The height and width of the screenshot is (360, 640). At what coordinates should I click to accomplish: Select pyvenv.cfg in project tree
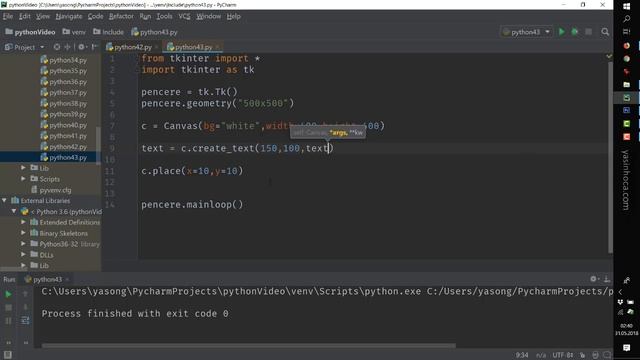(55, 190)
